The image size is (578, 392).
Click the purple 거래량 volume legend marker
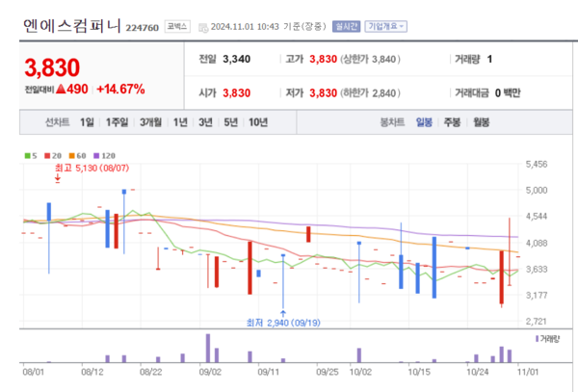(538, 339)
